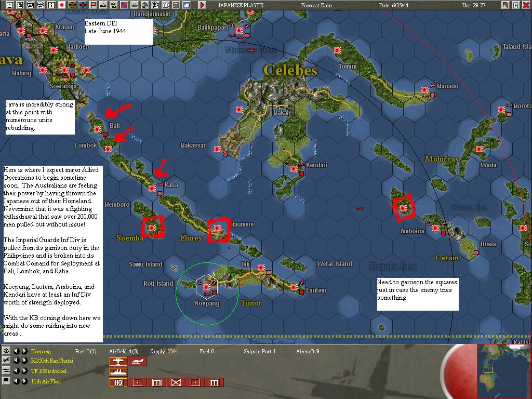Click the orange flag toolbar icon
532x399 pixels.
coord(93,5)
